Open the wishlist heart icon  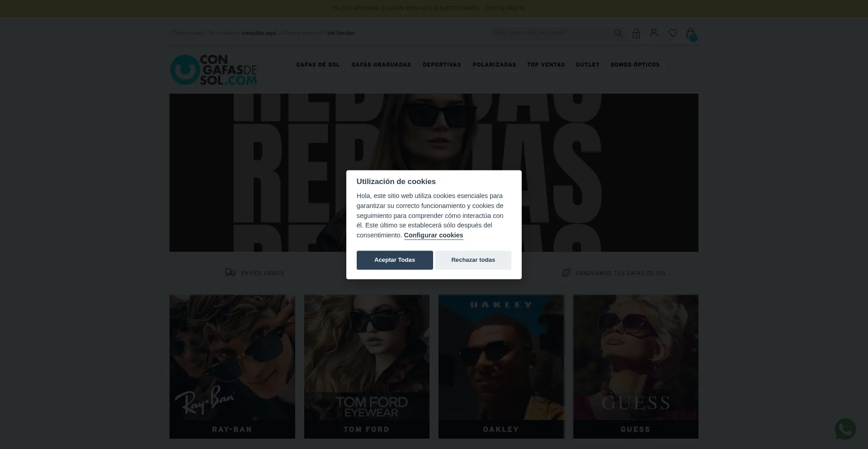[673, 33]
